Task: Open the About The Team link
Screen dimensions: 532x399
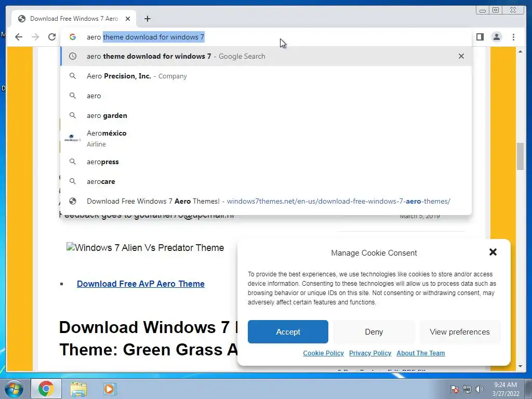Action: point(421,353)
